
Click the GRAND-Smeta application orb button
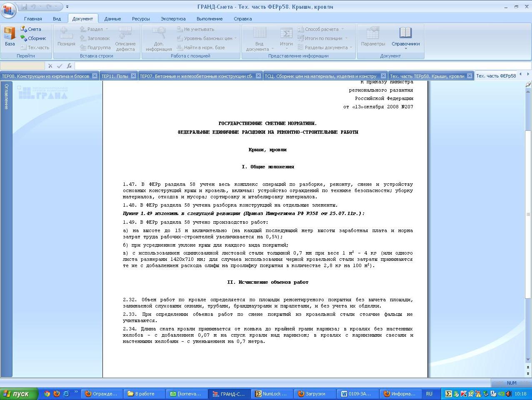[8, 9]
